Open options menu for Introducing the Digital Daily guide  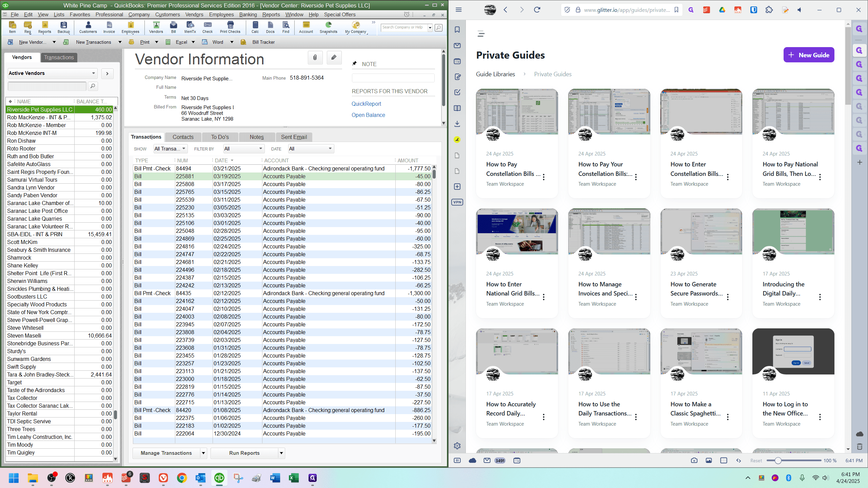tap(820, 297)
